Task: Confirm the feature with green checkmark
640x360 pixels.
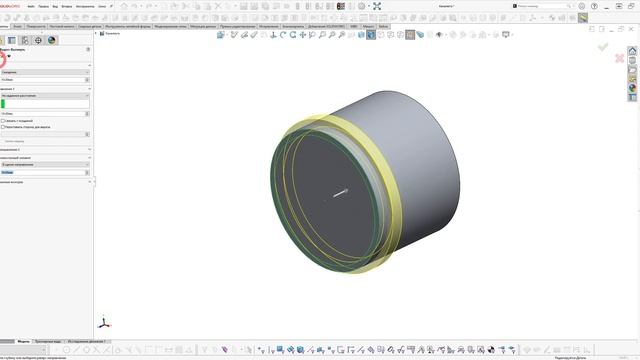Action: coord(603,47)
